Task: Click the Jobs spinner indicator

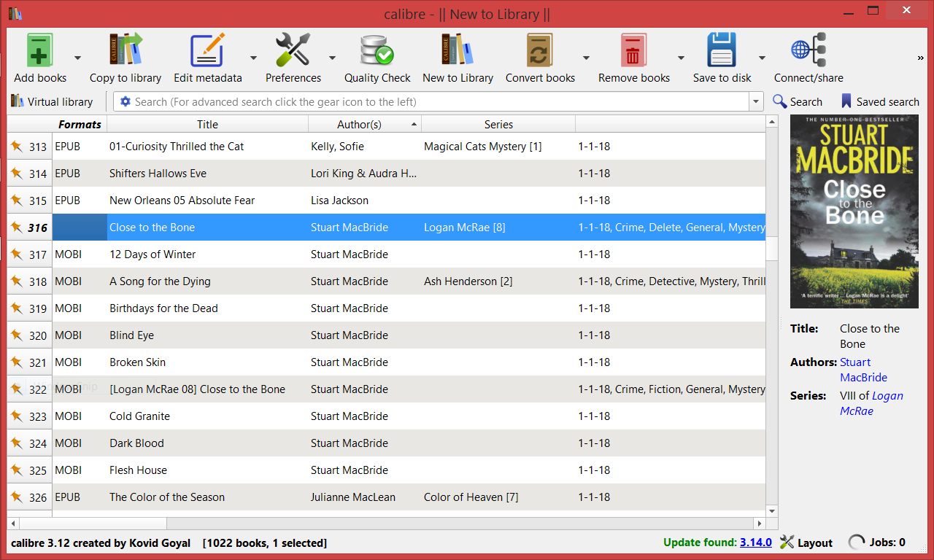Action: click(x=857, y=542)
